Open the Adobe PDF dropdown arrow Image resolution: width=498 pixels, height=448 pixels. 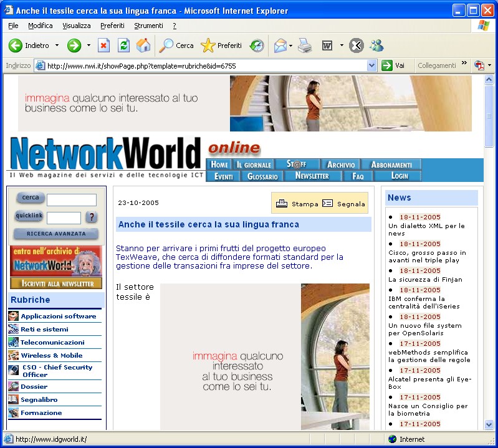tap(489, 65)
